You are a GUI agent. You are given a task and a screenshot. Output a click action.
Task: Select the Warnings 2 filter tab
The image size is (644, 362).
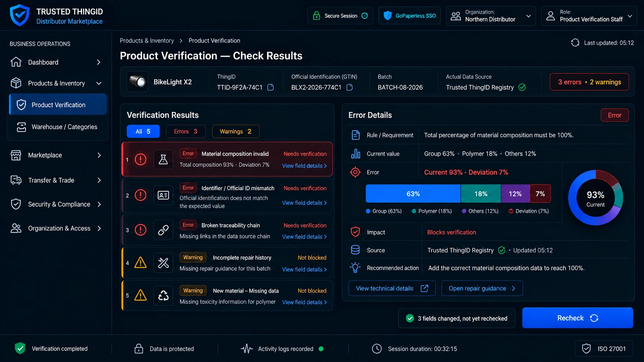pos(235,131)
